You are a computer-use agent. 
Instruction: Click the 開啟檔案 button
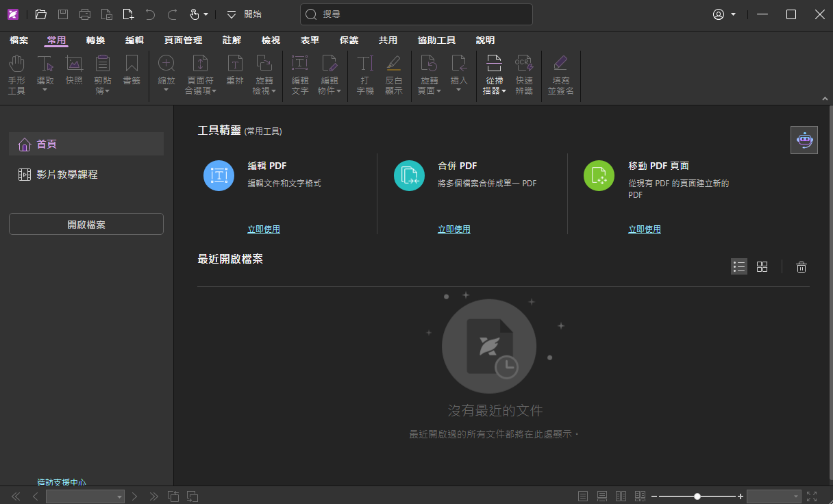[x=86, y=225]
